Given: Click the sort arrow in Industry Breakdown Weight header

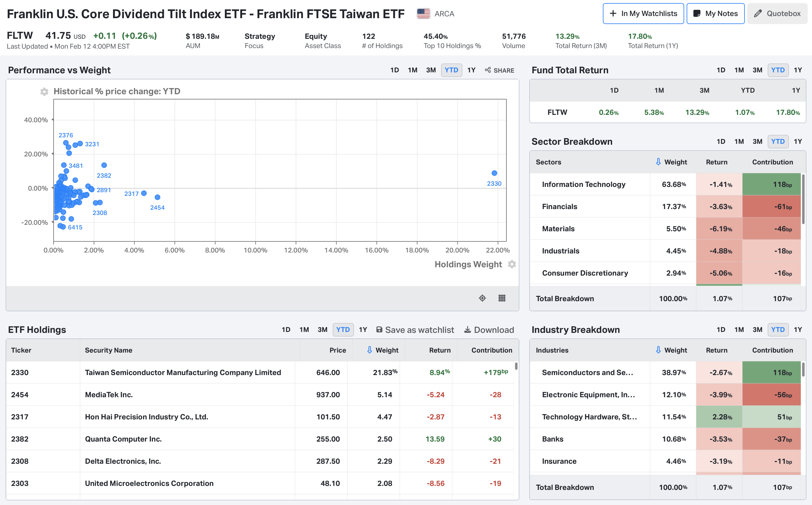Looking at the screenshot, I should tap(658, 350).
